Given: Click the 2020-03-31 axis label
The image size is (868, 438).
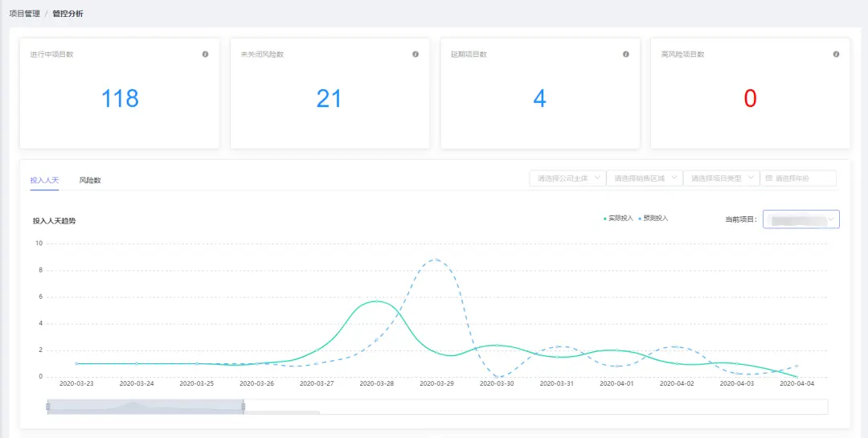Looking at the screenshot, I should point(557,383).
